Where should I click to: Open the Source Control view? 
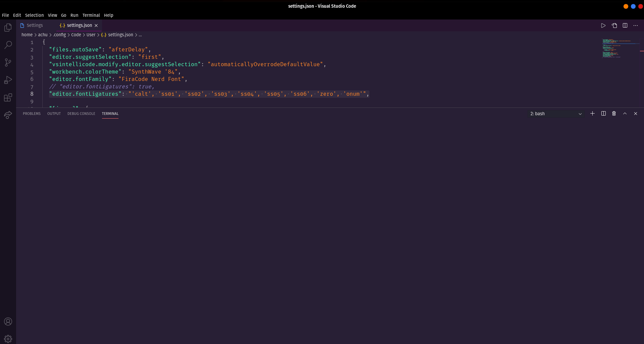8,62
